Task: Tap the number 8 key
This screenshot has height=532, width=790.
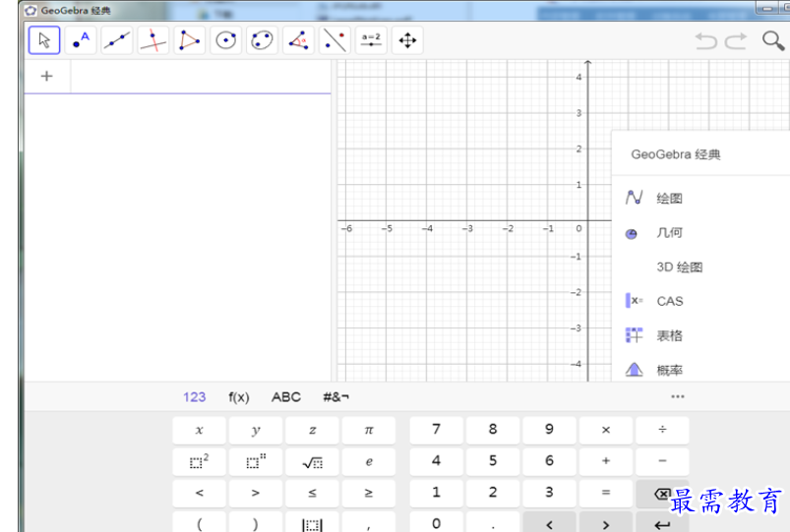Action: [x=493, y=431]
